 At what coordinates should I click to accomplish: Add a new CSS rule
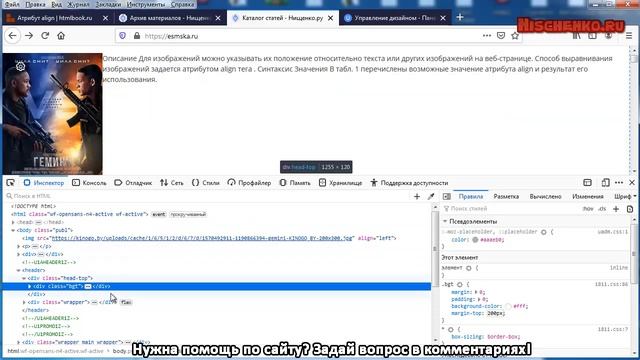[616, 209]
